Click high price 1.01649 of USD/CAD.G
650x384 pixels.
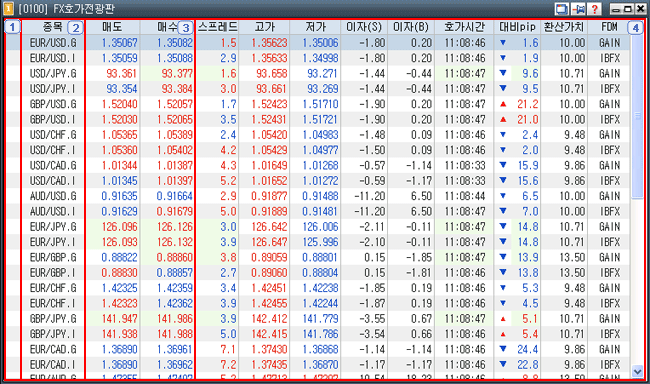[x=269, y=165]
